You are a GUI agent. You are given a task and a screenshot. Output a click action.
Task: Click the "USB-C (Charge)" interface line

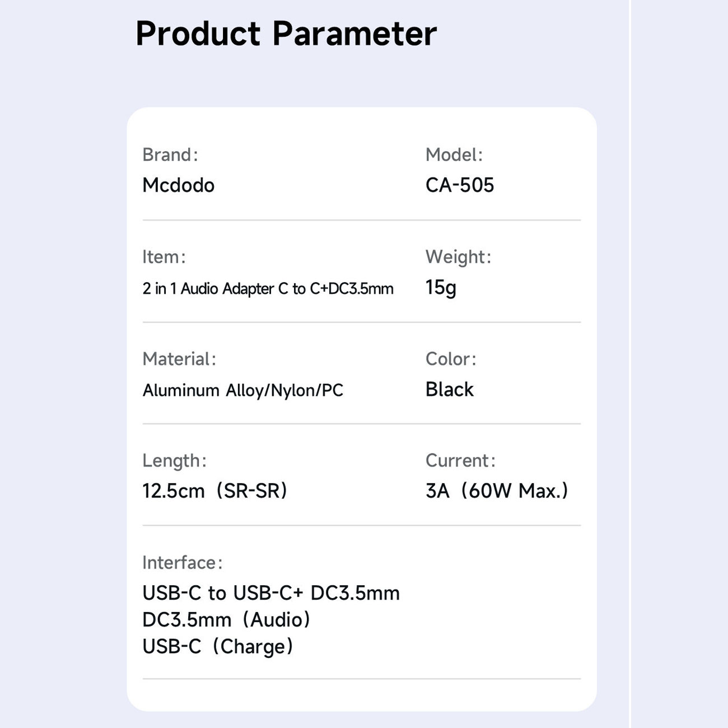[x=218, y=647]
